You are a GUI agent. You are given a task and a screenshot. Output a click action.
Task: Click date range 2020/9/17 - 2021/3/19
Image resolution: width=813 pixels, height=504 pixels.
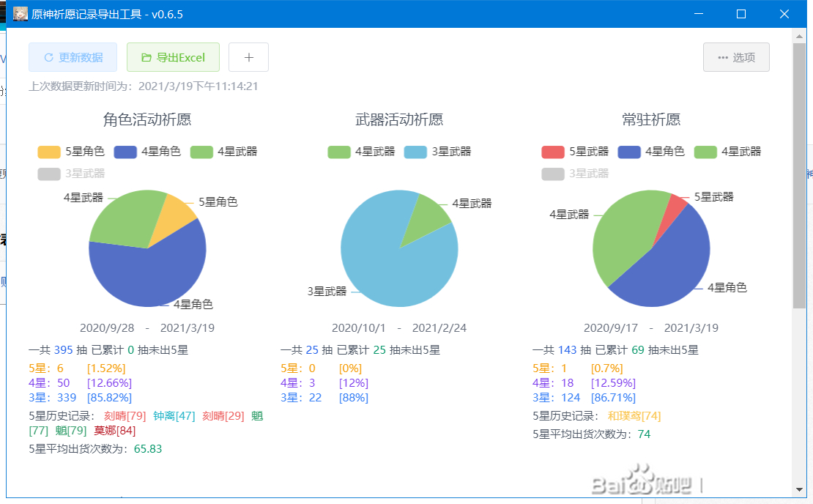(651, 327)
